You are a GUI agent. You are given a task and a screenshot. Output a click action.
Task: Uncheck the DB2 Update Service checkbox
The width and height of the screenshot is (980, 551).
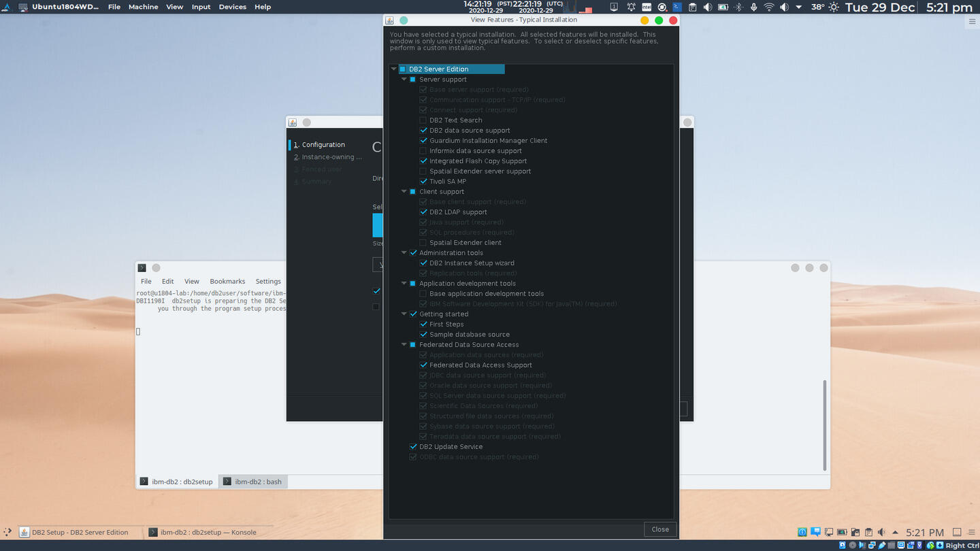click(x=413, y=447)
